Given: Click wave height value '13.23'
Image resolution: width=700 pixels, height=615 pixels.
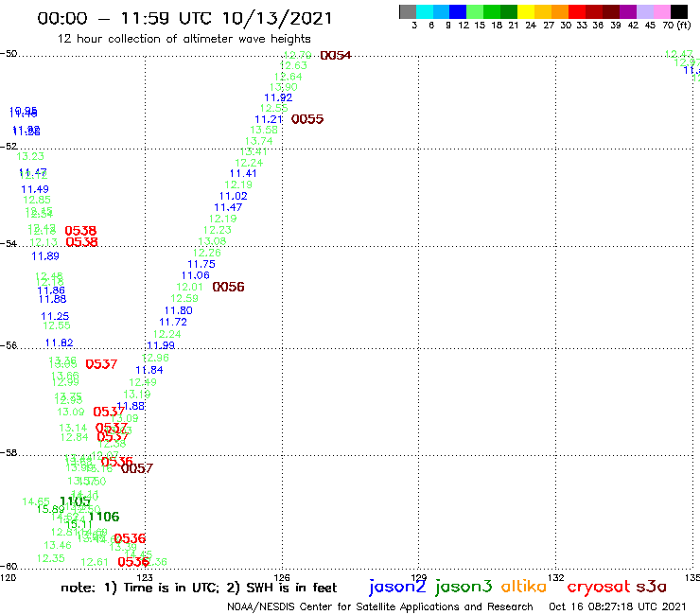Looking at the screenshot, I should [30, 156].
